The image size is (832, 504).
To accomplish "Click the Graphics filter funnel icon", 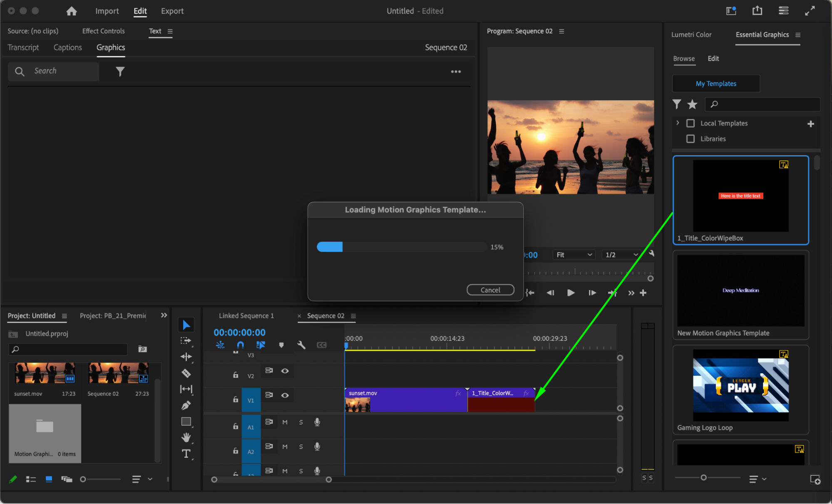I will (x=120, y=72).
